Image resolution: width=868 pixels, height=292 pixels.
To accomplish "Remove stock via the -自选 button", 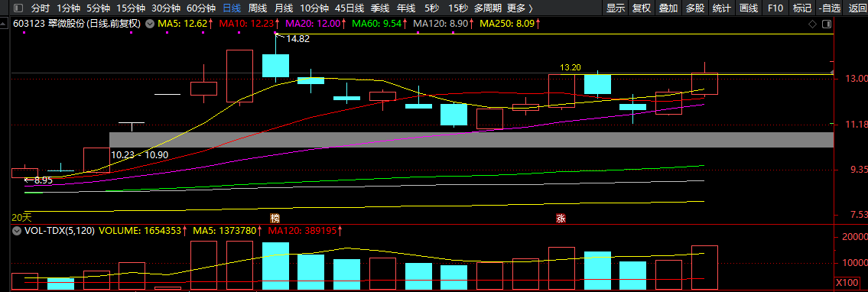I will 829,8.
